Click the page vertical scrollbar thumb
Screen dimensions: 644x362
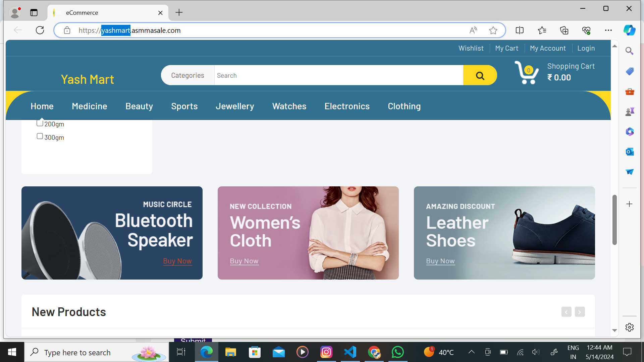tap(614, 220)
